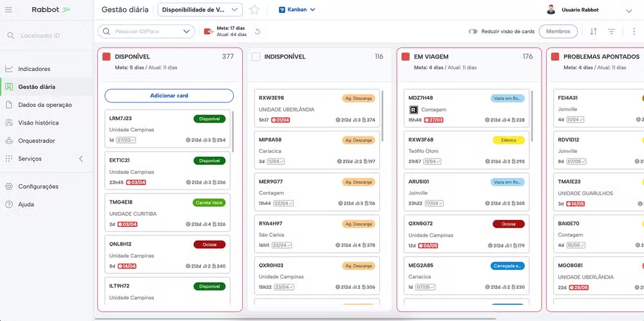Image resolution: width=644 pixels, height=321 pixels.
Task: Expand the Usuário Rabbot account menu
Action: (629, 10)
